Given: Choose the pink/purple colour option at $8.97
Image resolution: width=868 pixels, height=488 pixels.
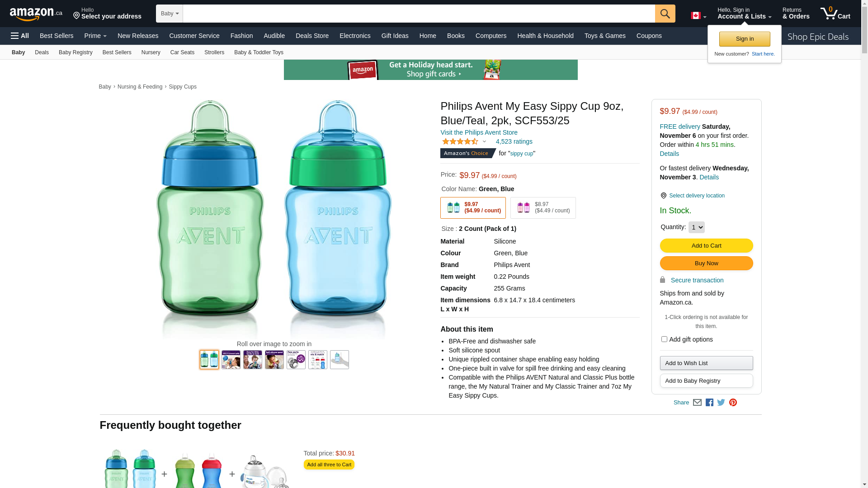Looking at the screenshot, I should [x=542, y=208].
